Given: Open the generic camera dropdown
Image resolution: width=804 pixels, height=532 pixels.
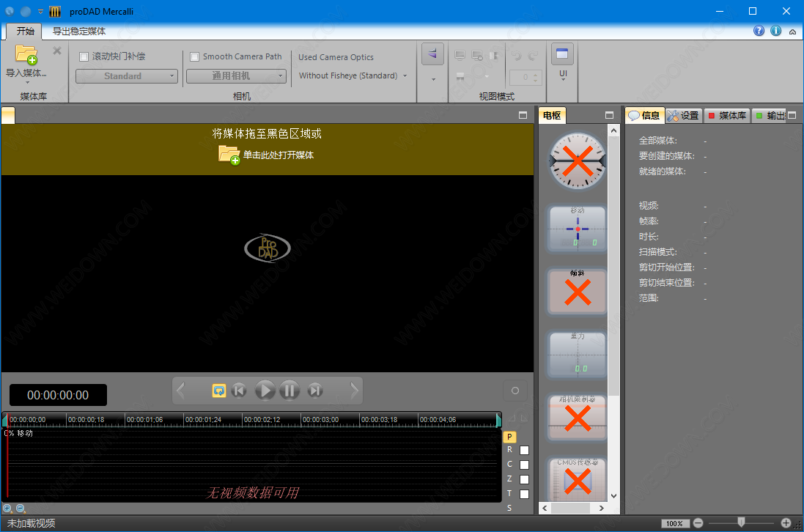Looking at the screenshot, I should 236,76.
